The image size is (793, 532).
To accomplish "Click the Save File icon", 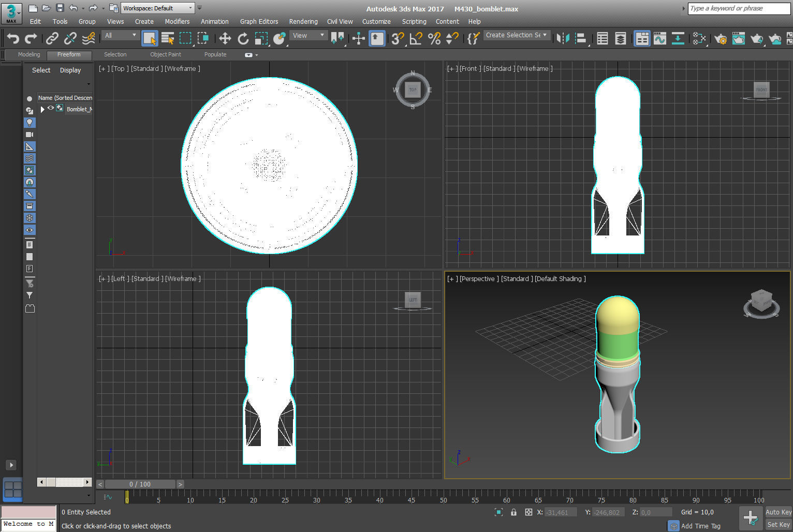I will click(x=60, y=8).
